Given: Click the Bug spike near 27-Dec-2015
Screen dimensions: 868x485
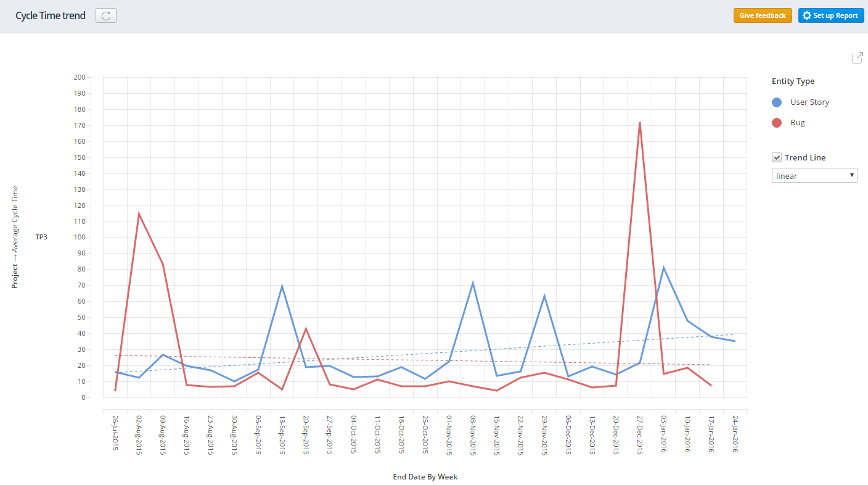Looking at the screenshot, I should (640, 123).
